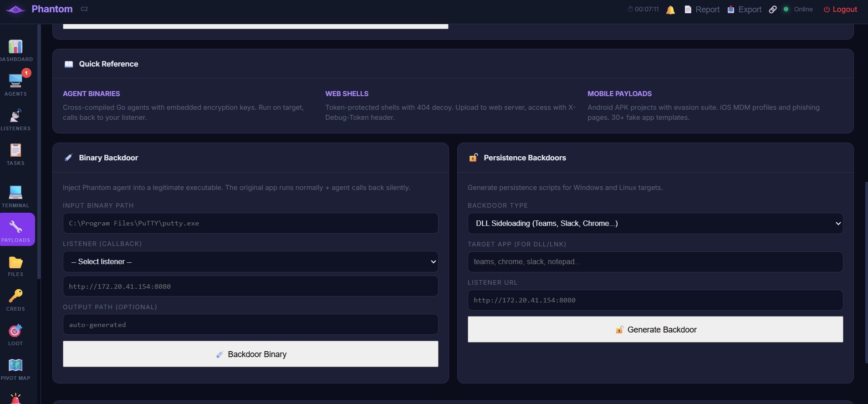Click the Export button
Image resolution: width=868 pixels, height=404 pixels.
(744, 10)
